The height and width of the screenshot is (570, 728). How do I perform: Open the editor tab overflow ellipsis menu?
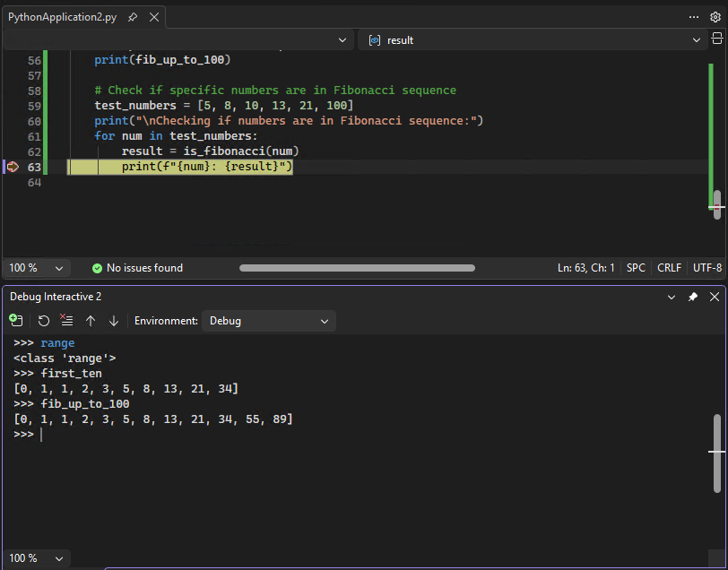[694, 17]
